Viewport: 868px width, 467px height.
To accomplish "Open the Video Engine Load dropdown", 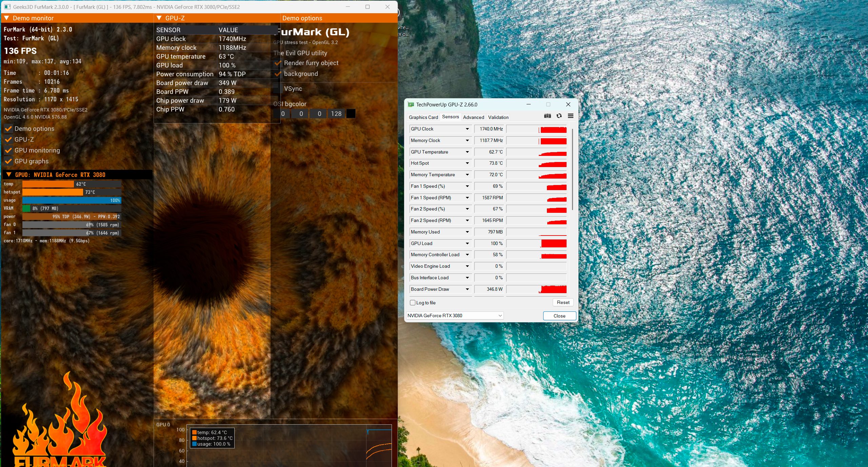I will [x=467, y=266].
